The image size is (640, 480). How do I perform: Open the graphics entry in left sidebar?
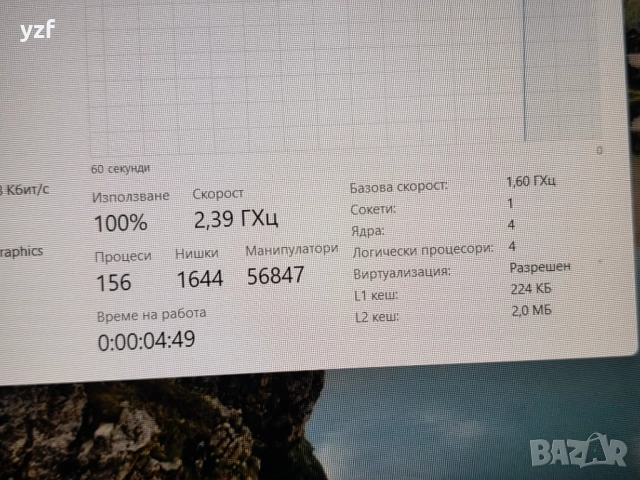pyautogui.click(x=20, y=252)
